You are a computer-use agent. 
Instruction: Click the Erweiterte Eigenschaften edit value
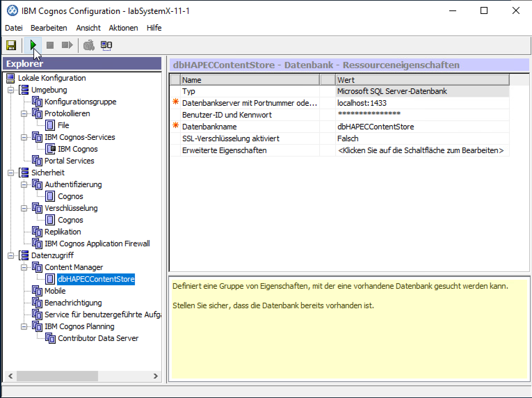pyautogui.click(x=420, y=150)
